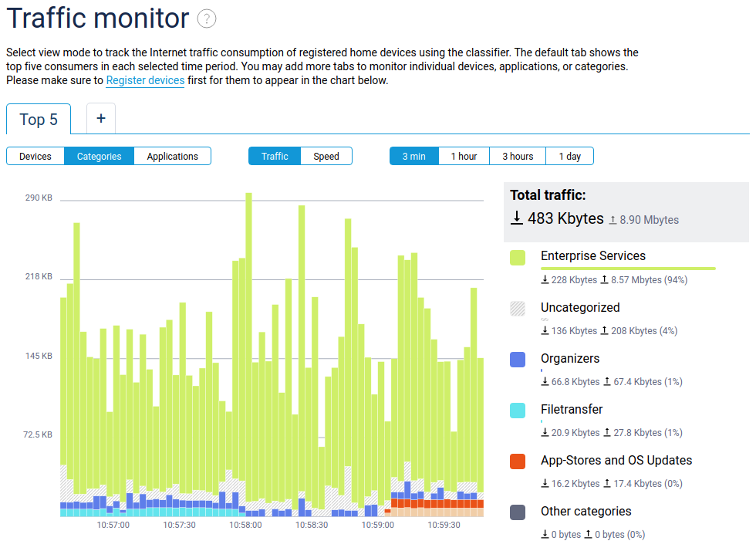Select the 1 day time period
This screenshot has height=551, width=756.
tap(569, 157)
